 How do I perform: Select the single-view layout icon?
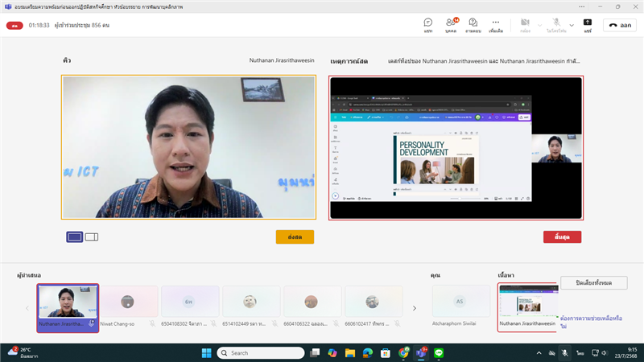pyautogui.click(x=74, y=237)
